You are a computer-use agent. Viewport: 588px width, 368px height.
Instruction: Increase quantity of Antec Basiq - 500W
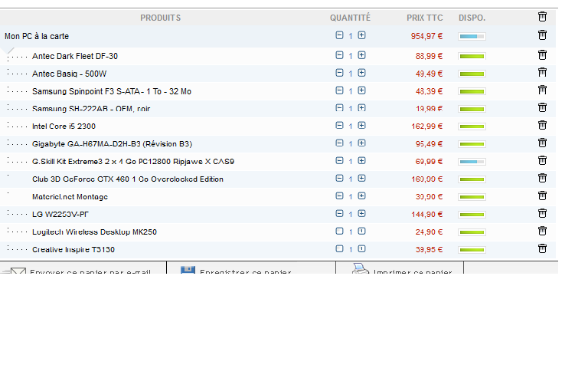tap(361, 73)
